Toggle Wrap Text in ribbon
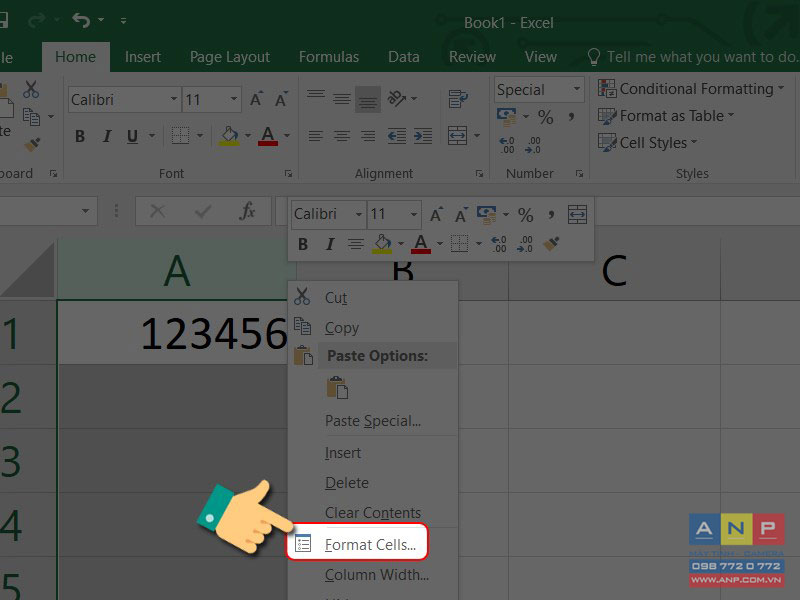The width and height of the screenshot is (800, 600). tap(458, 98)
